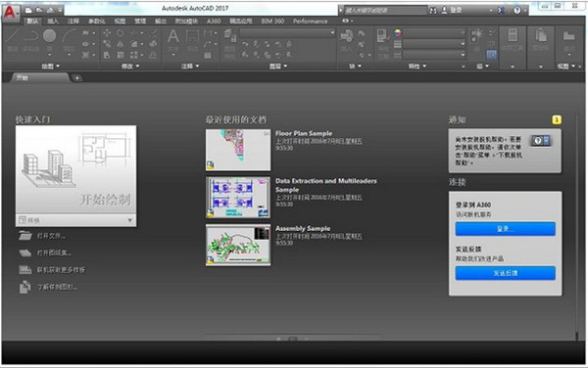588x368 pixels.
Task: Click the help question mark icon in title bar
Action: tap(517, 11)
